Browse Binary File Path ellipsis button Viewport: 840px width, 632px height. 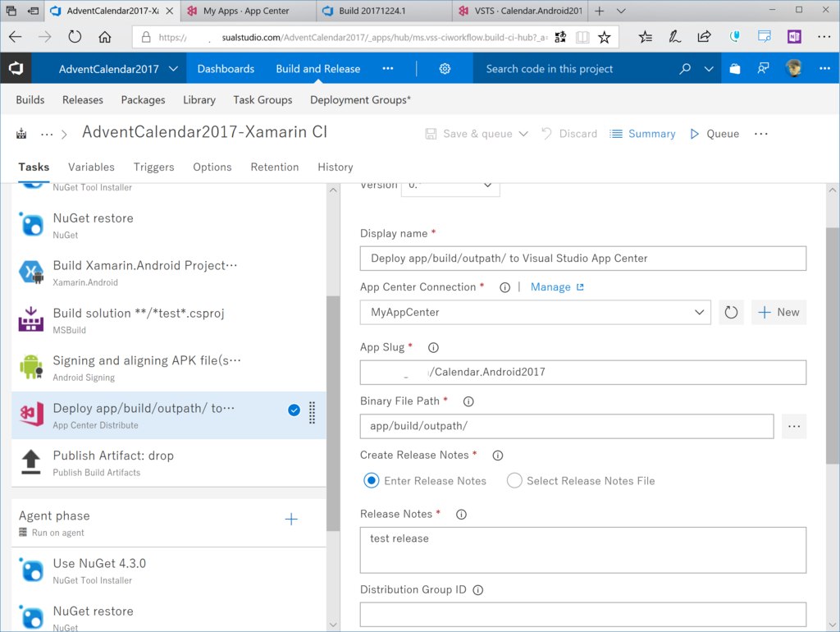[x=794, y=426]
